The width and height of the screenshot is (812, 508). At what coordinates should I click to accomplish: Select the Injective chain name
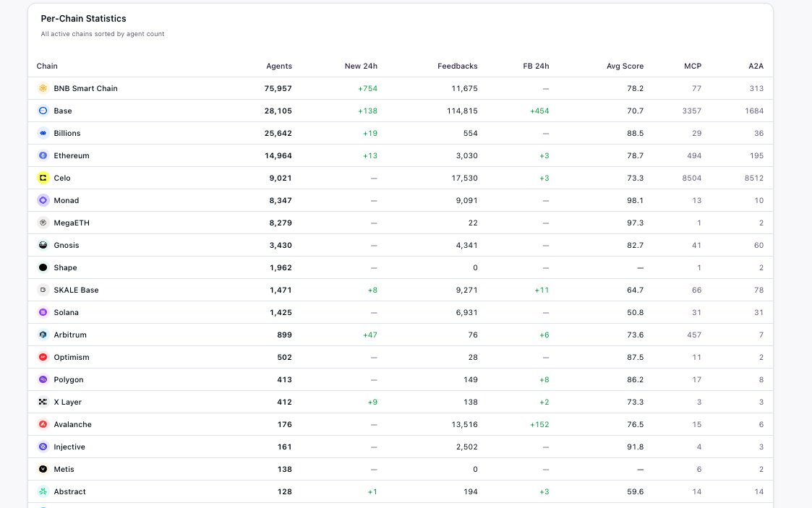[x=69, y=447]
